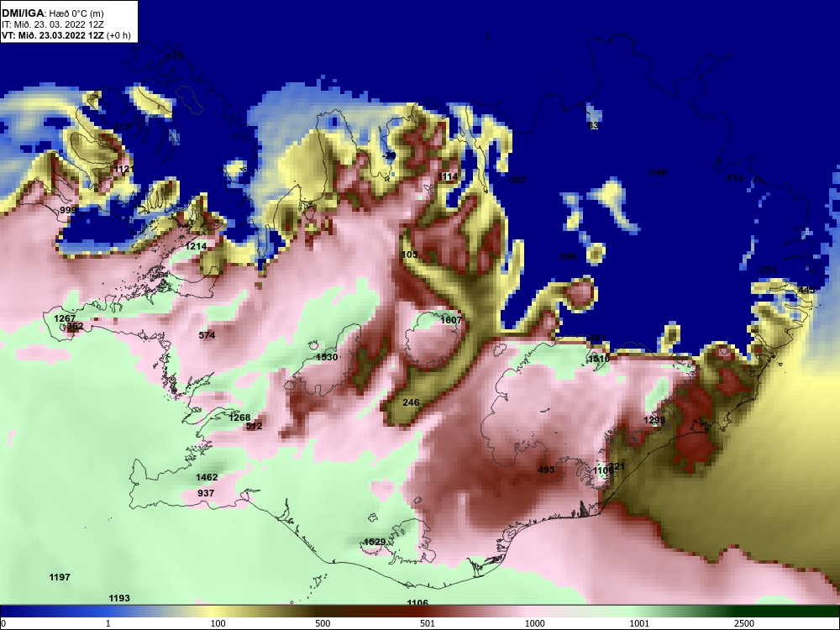Viewport: 840px width, 630px height.
Task: Select the 1121 height value
Action: point(123,170)
